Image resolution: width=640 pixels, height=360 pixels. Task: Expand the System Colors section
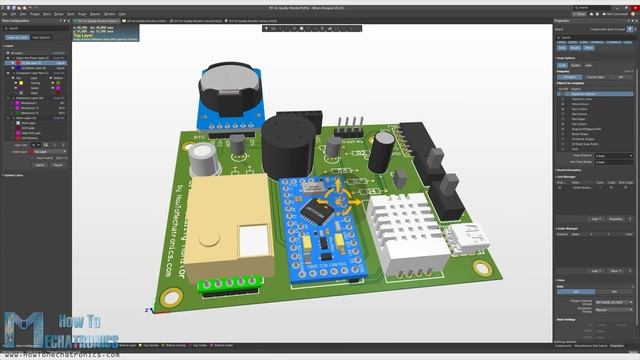tap(4, 175)
